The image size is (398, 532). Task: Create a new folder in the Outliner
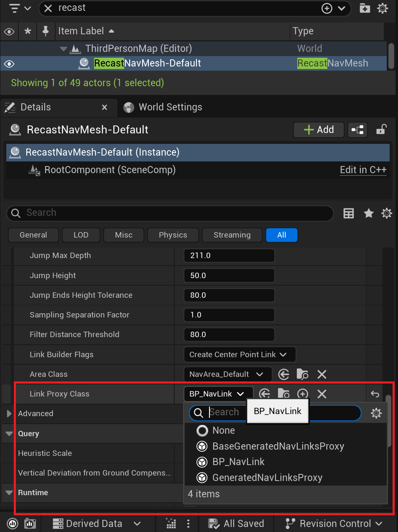(365, 8)
